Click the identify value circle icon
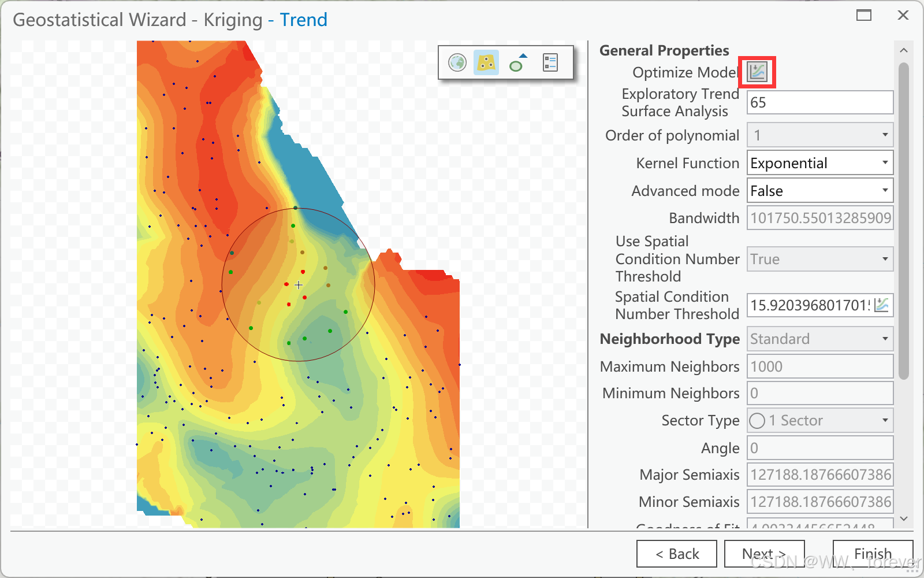924x578 pixels. point(518,62)
